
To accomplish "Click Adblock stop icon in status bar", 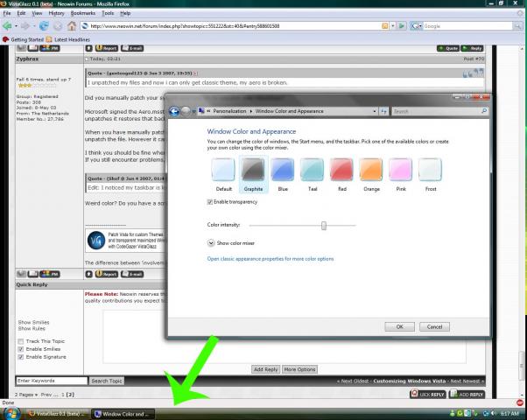I will click(x=520, y=402).
